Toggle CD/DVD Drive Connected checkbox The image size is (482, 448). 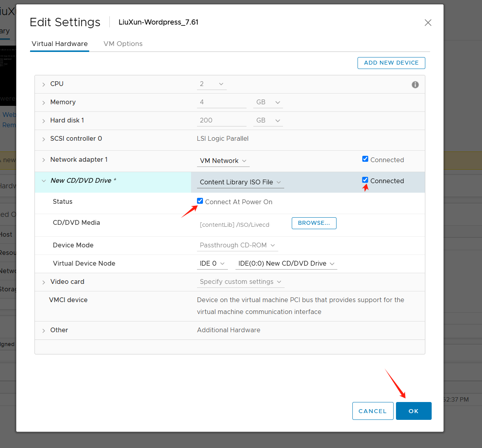(x=365, y=180)
